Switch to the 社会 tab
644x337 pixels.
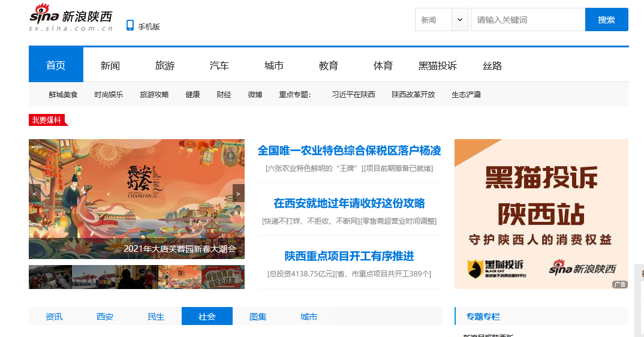207,316
